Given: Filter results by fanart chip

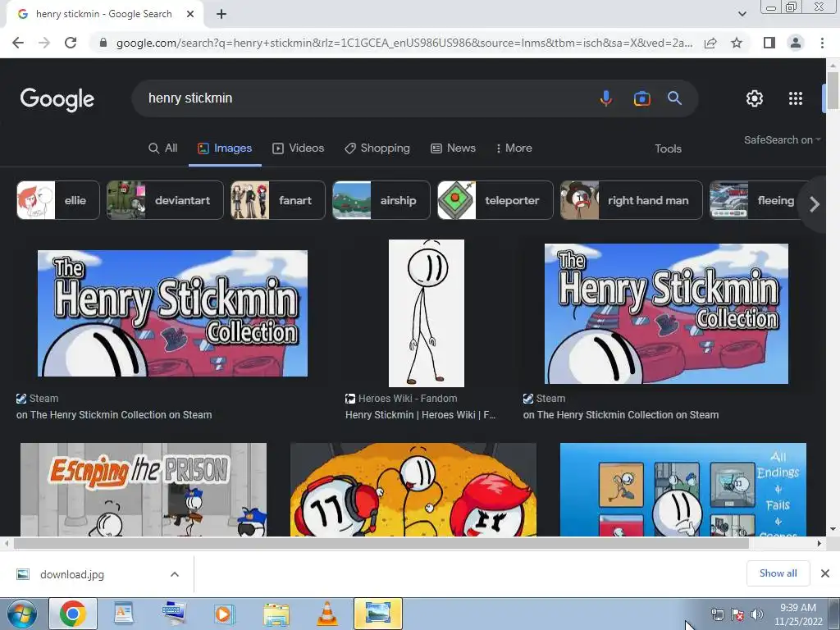Looking at the screenshot, I should (x=277, y=200).
